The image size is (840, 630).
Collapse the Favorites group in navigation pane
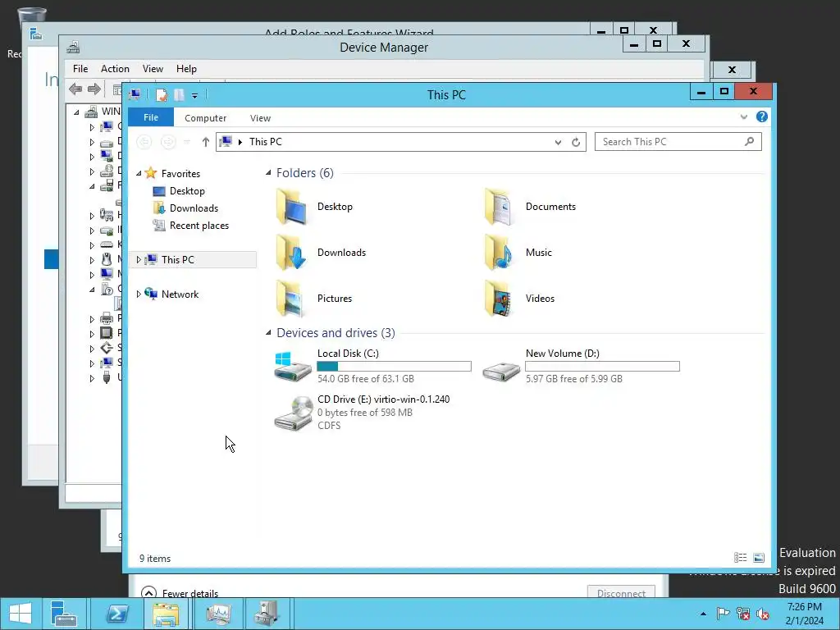pyautogui.click(x=139, y=174)
